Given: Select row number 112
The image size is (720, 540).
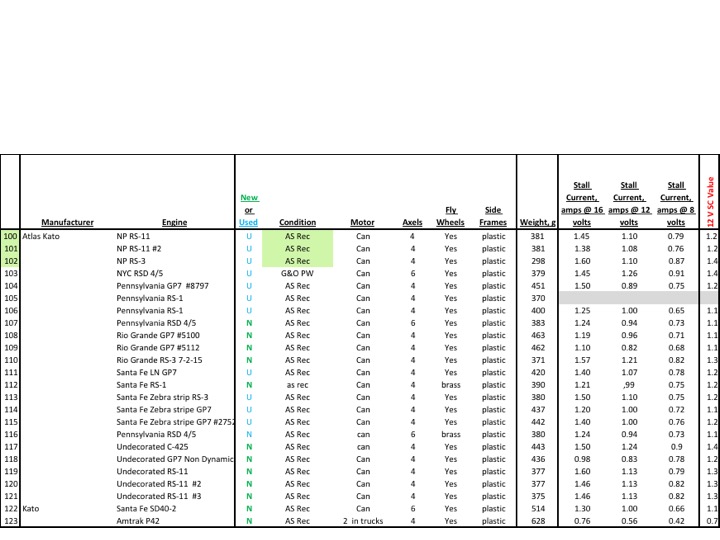Looking at the screenshot, I should pyautogui.click(x=10, y=385).
